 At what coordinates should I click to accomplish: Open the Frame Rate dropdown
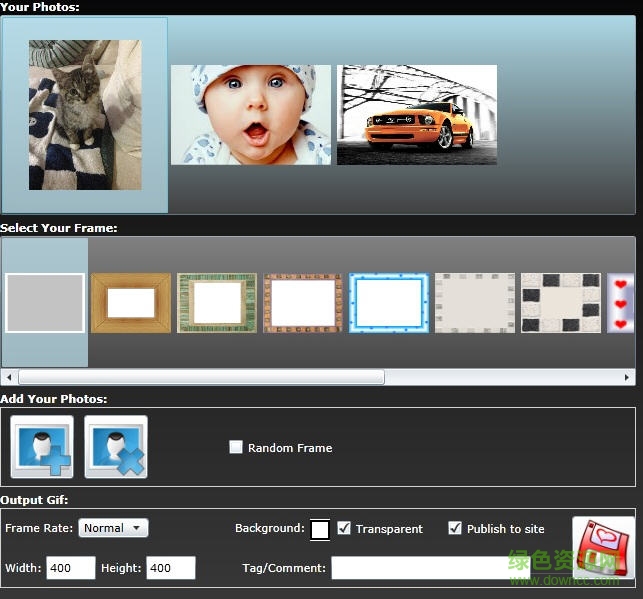click(114, 528)
